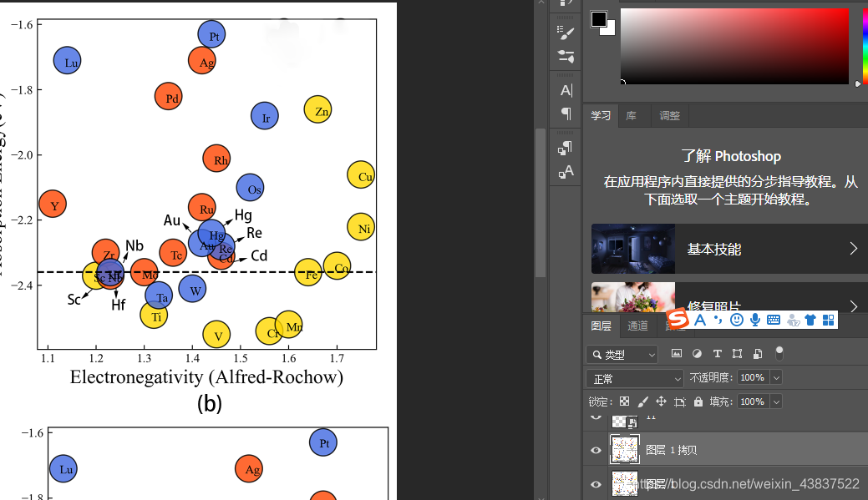Open the 基本技能 tutorial card

point(729,249)
